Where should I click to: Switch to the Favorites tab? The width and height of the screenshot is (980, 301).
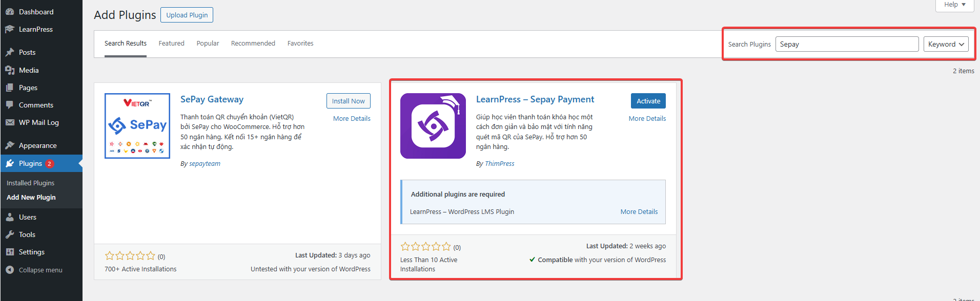click(300, 44)
